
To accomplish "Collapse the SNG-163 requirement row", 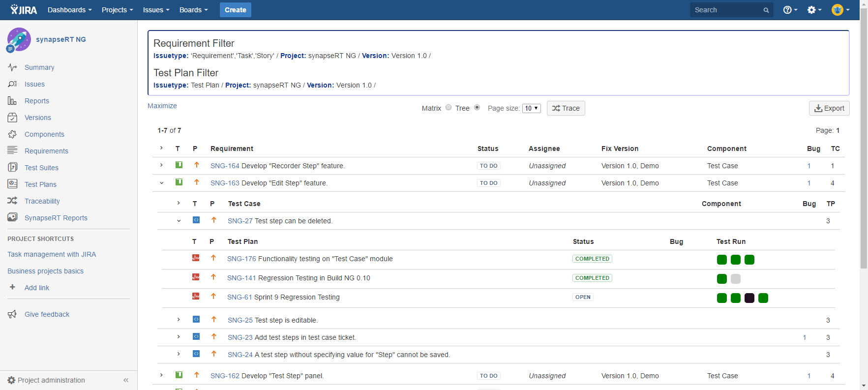I will pyautogui.click(x=161, y=183).
